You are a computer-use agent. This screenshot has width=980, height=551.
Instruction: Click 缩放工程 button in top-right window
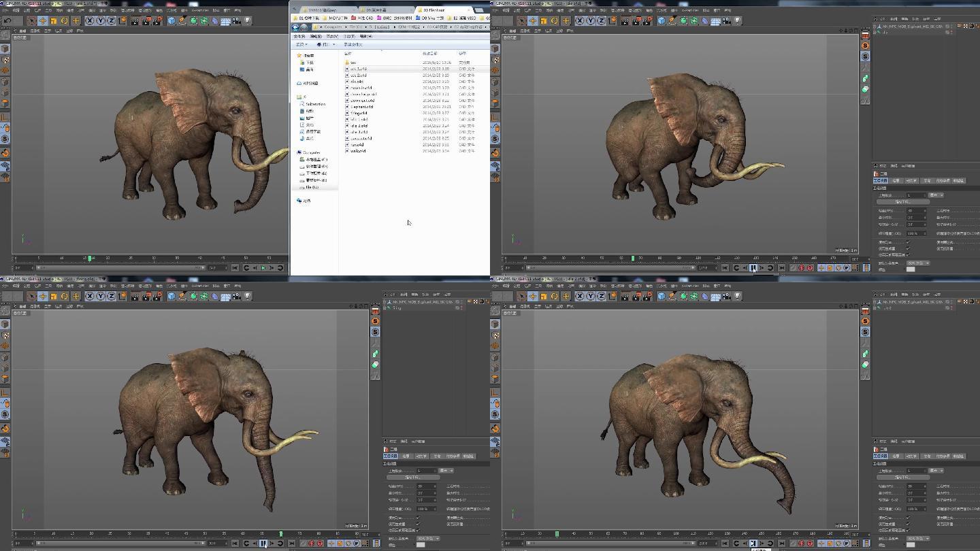(903, 202)
